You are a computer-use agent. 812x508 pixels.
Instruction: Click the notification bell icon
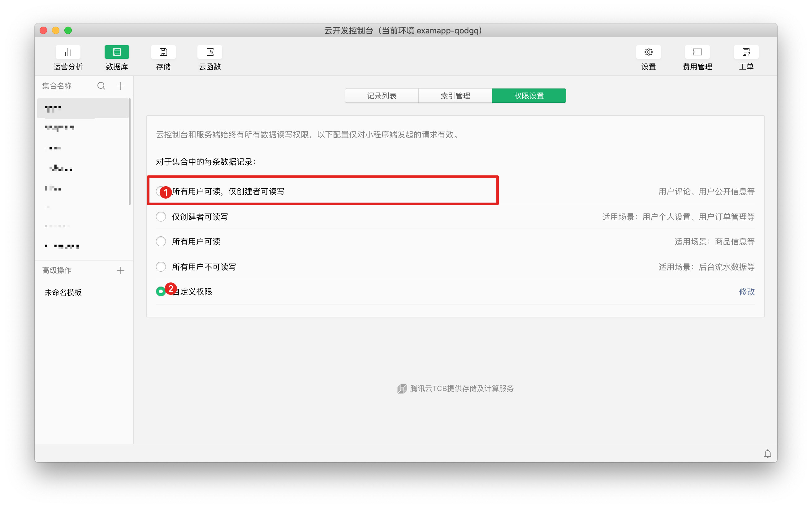point(767,454)
